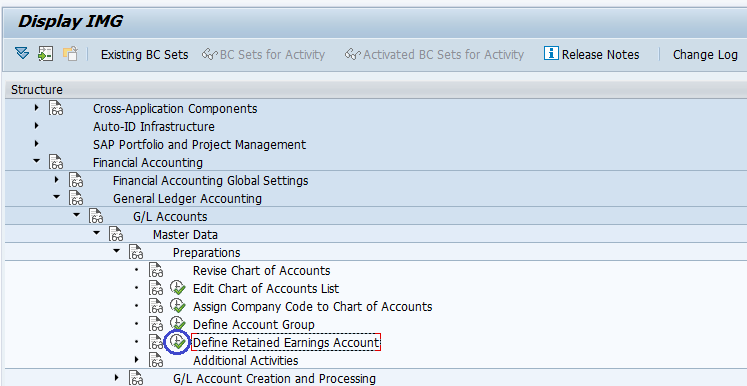Collapse General Ledger Accounting node
This screenshot has height=386, width=747.
coord(57,197)
